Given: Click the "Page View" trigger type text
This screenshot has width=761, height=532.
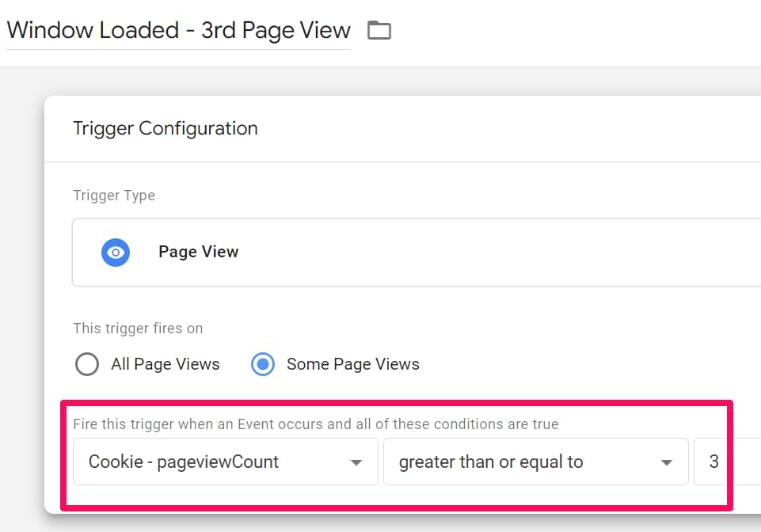Looking at the screenshot, I should (198, 252).
